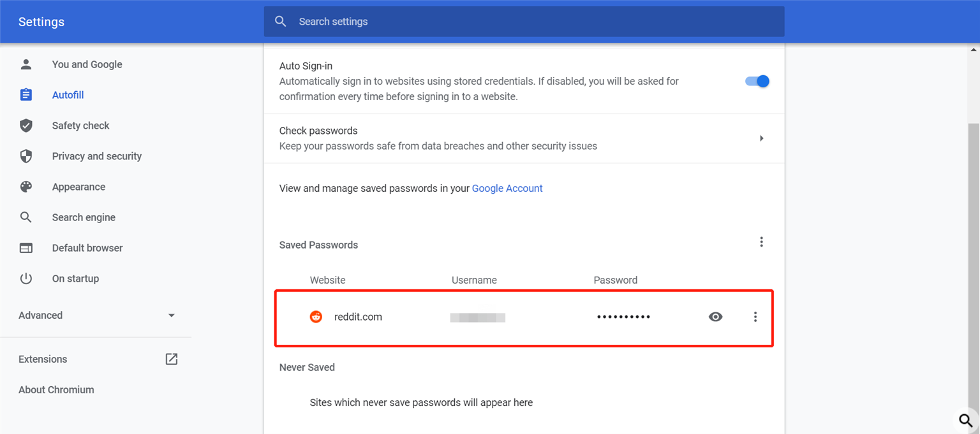Viewport: 980px width, 434px height.
Task: Click the magnifier icon in bottom corner
Action: click(966, 420)
